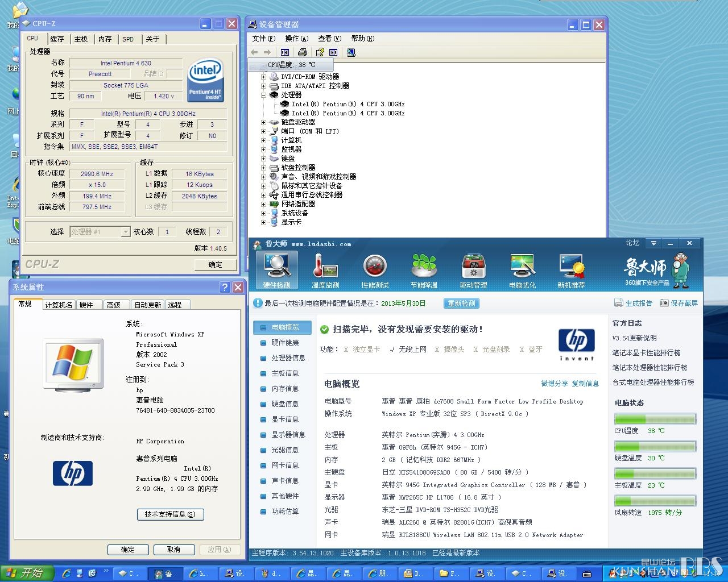Switch to Ludashi 鲁. taskbar button
728x582 pixels.
(165, 573)
